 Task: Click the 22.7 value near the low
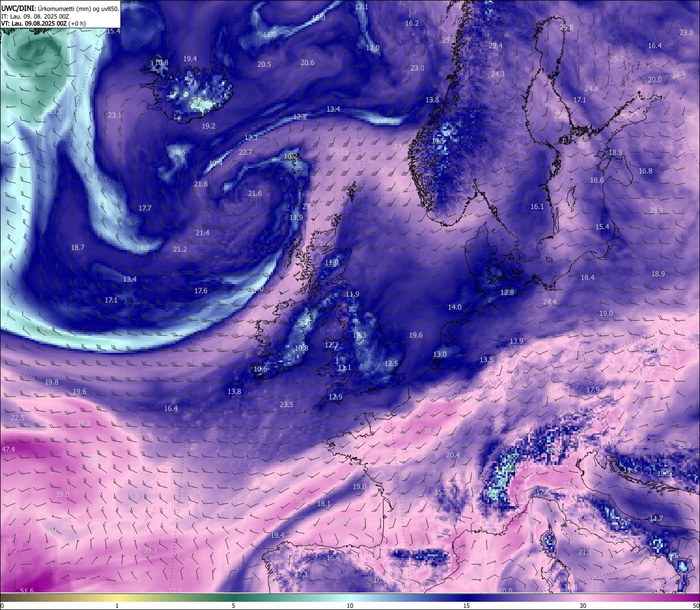tap(246, 153)
